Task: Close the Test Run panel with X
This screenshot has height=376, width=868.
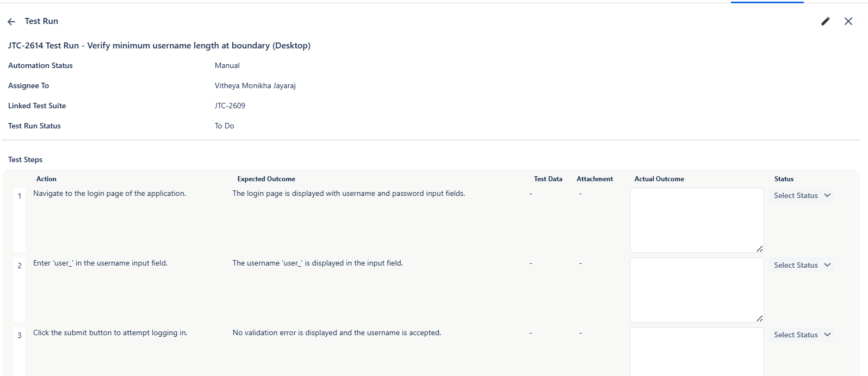Action: (848, 21)
